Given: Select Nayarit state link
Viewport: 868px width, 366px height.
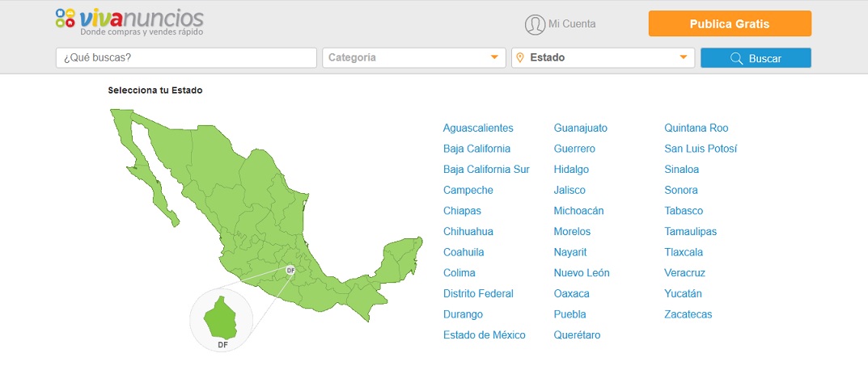Looking at the screenshot, I should (x=569, y=252).
